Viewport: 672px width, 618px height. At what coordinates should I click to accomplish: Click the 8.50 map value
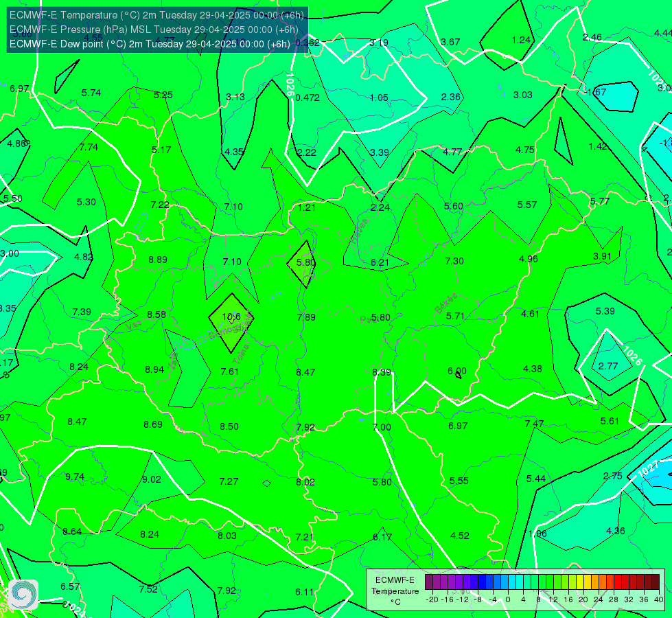(x=229, y=426)
